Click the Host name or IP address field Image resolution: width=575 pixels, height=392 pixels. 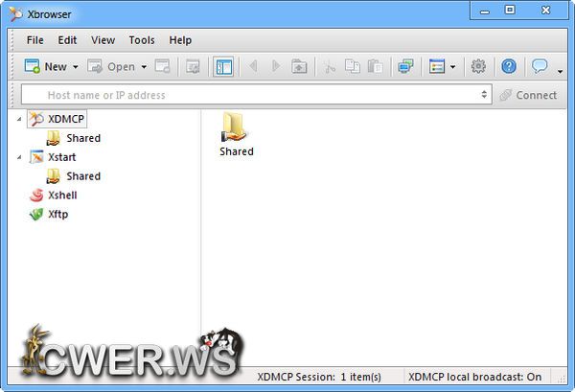(249, 95)
